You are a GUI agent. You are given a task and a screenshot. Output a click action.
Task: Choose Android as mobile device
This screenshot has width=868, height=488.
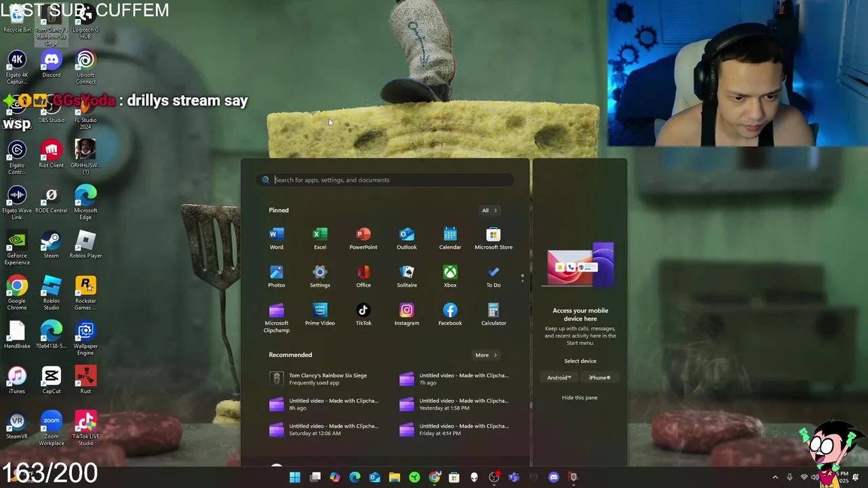pyautogui.click(x=559, y=378)
